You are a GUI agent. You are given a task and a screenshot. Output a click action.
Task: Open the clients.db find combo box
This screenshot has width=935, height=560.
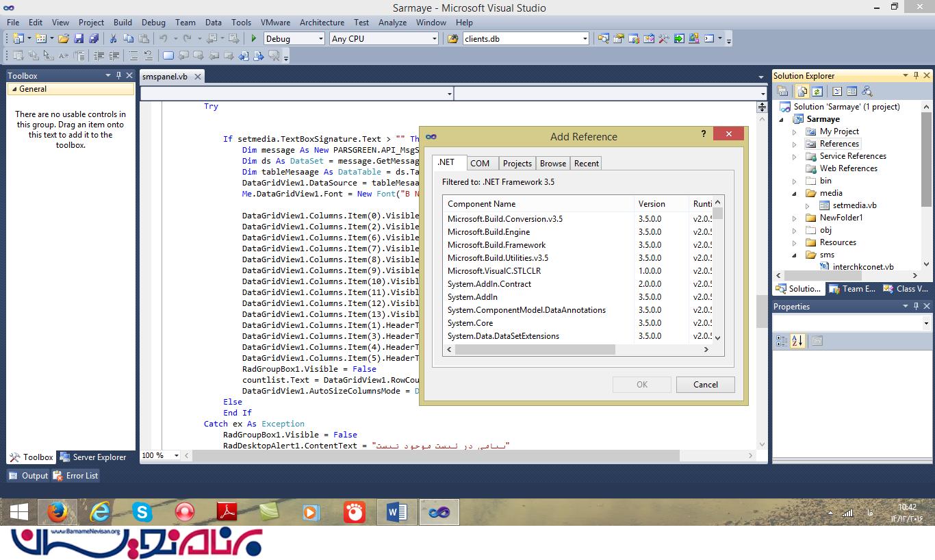(x=526, y=39)
